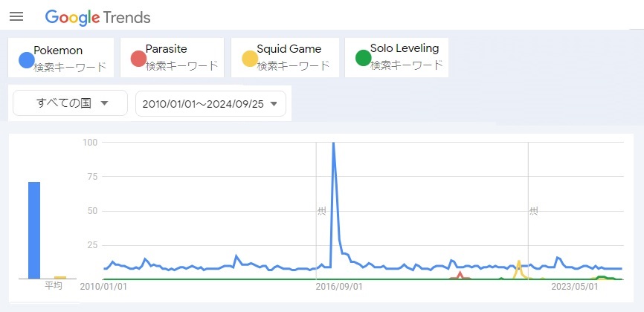Click the red Parasite peak on chart
The width and height of the screenshot is (644, 312).
pyautogui.click(x=460, y=273)
